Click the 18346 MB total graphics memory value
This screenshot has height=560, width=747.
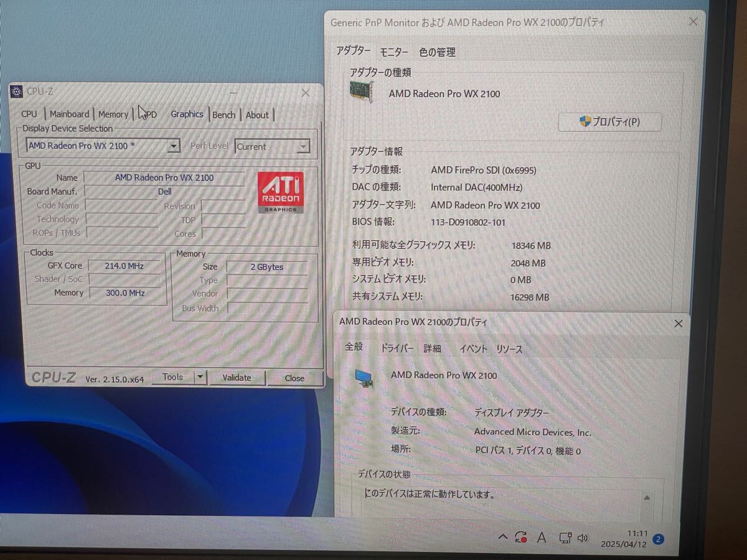(x=530, y=246)
